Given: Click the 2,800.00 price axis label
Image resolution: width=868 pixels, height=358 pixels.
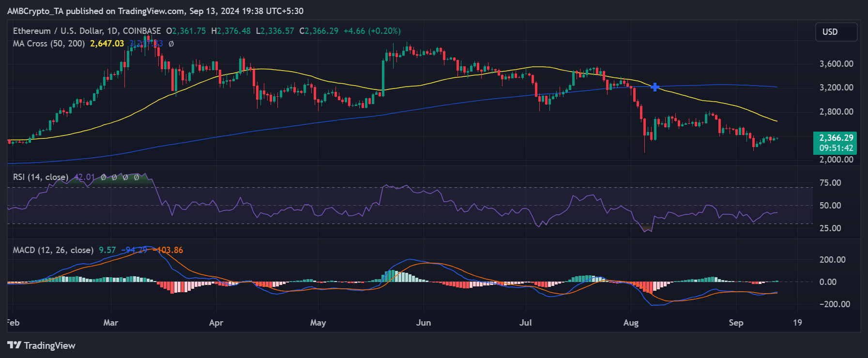Looking at the screenshot, I should click(836, 112).
